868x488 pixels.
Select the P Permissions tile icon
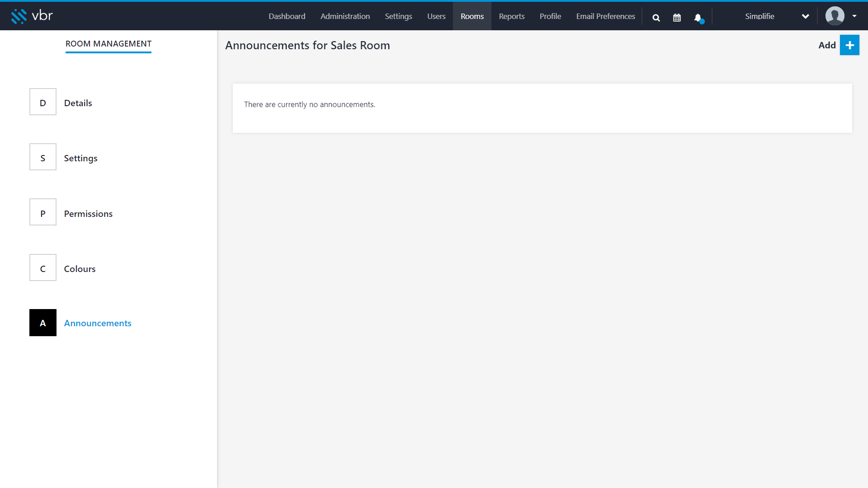pyautogui.click(x=43, y=212)
